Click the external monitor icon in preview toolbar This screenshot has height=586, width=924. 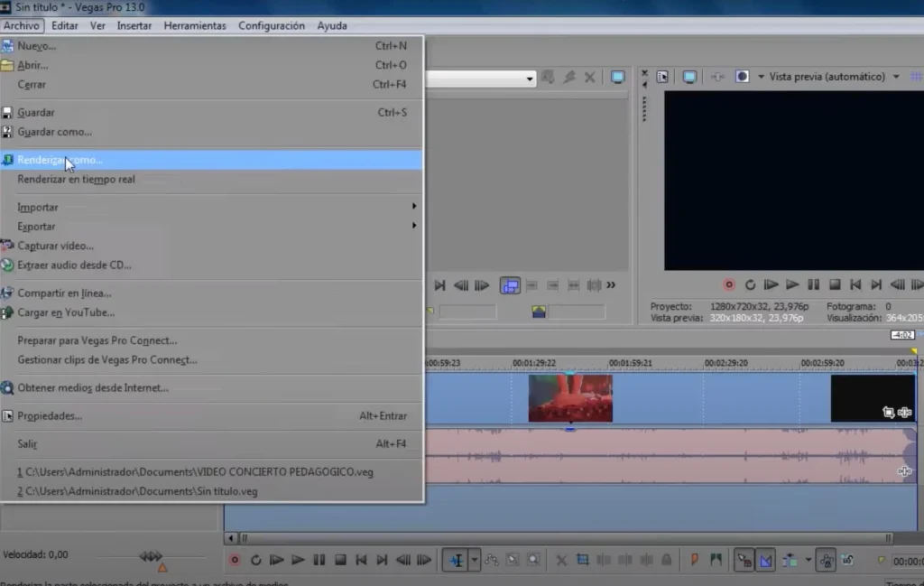click(689, 77)
